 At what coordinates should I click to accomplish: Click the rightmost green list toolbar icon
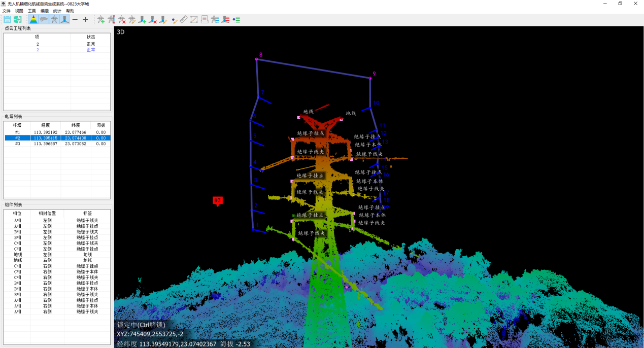coord(236,19)
